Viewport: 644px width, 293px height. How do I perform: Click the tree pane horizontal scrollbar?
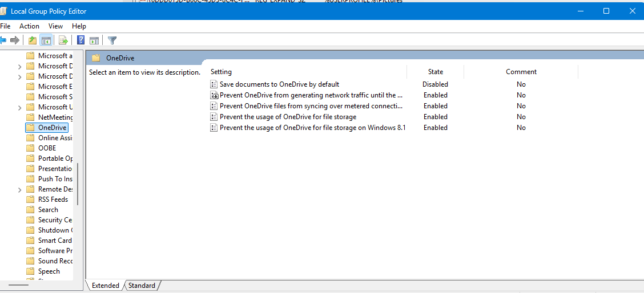(18, 284)
